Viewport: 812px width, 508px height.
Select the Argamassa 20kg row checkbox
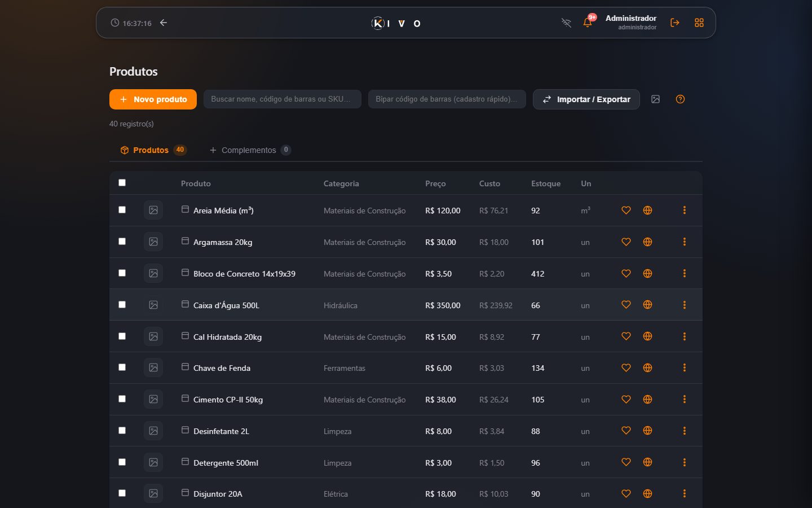click(122, 241)
